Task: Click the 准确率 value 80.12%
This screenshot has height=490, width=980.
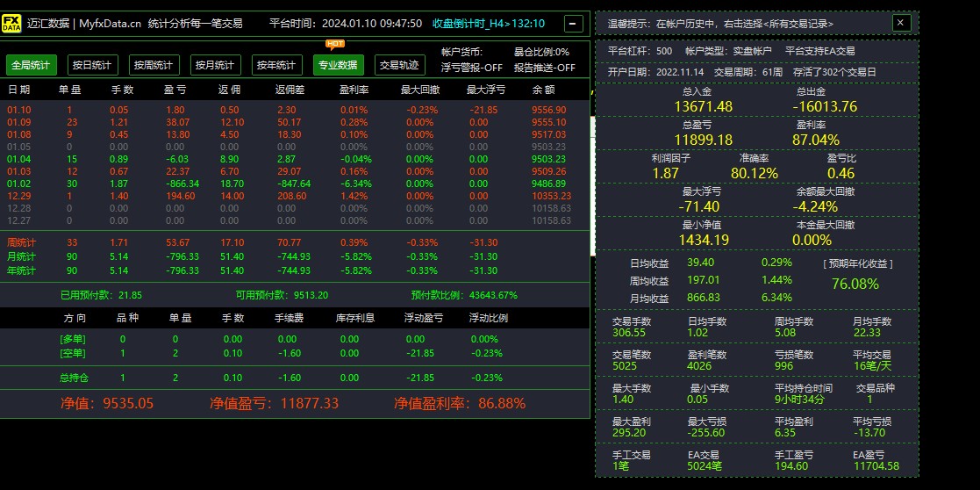Action: pyautogui.click(x=755, y=173)
